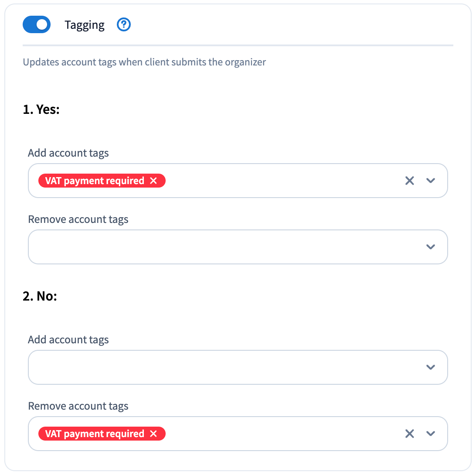Click Remove account tags label under No

pos(78,406)
